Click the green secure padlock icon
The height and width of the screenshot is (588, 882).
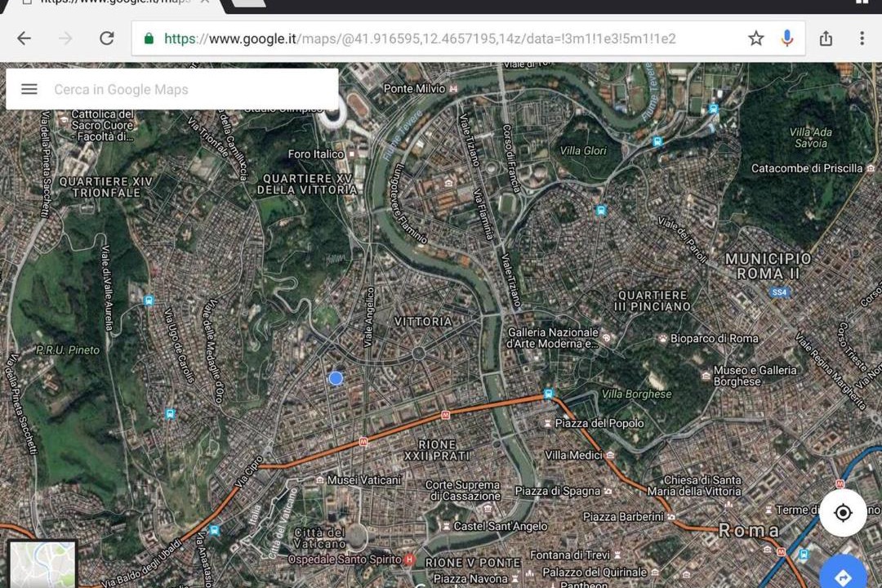pyautogui.click(x=149, y=38)
